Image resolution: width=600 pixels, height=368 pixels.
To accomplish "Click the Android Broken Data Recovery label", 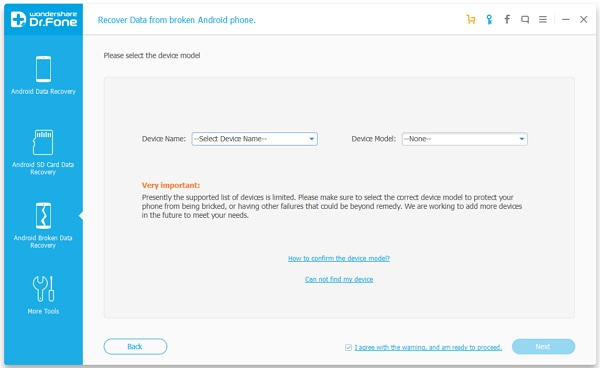I will click(43, 241).
